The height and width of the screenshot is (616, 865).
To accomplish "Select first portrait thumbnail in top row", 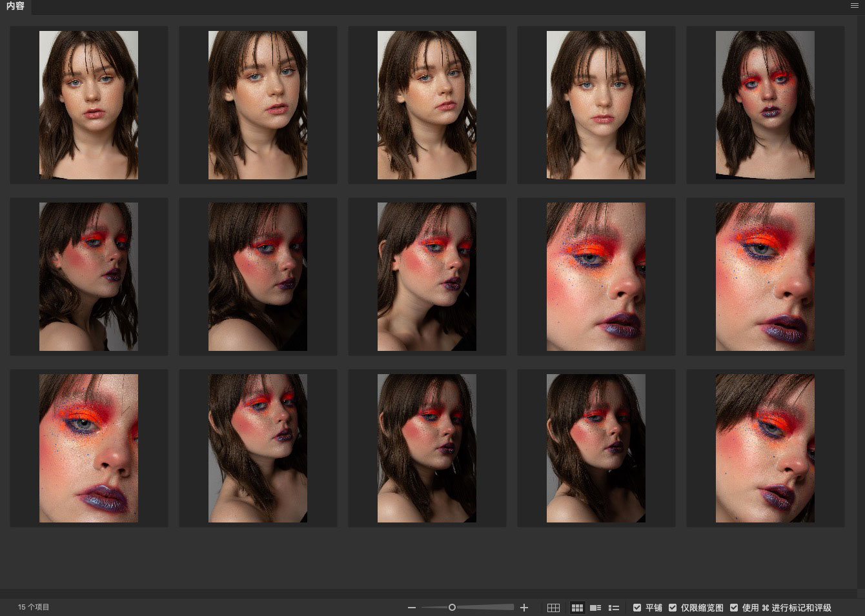I will 88,104.
